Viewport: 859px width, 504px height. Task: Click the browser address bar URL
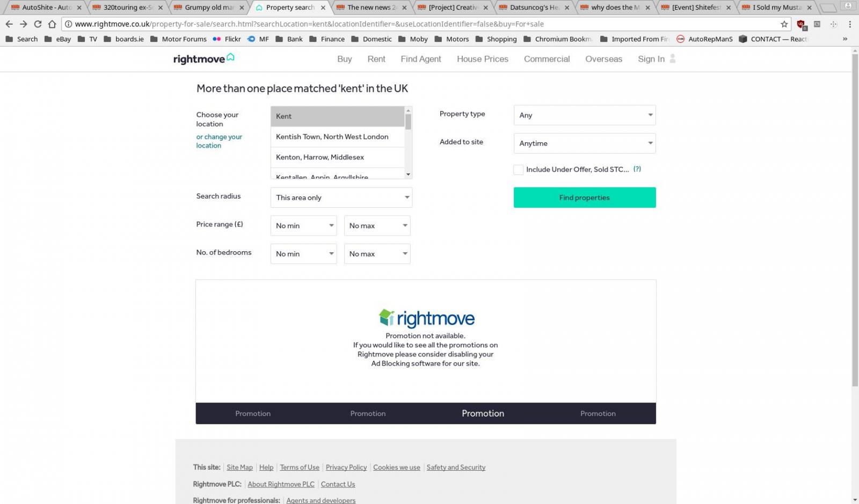click(x=309, y=24)
